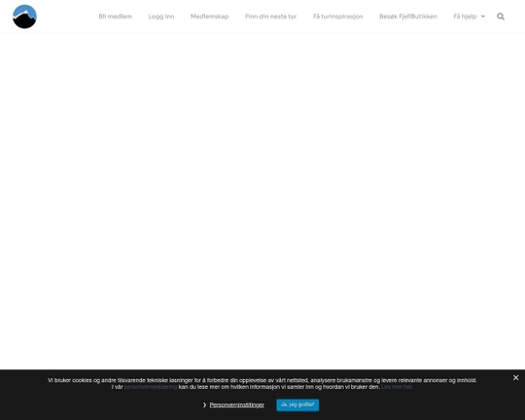Select Medlemskap in the navigation
Screen dimensions: 525x420
[210, 17]
